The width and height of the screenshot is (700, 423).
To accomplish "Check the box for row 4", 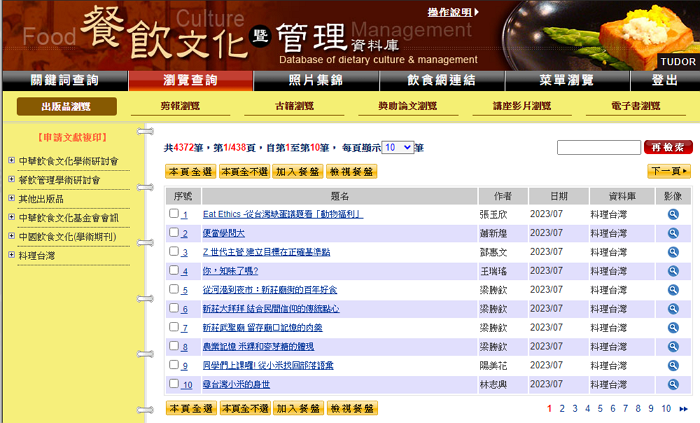I will (x=174, y=270).
